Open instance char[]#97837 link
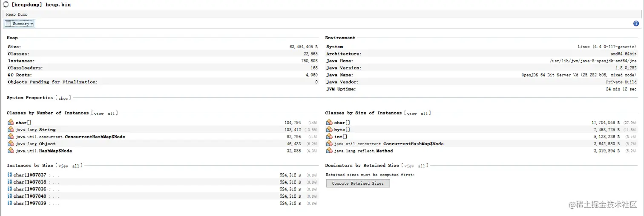Viewport: 644px width, 216px height. pos(30,175)
